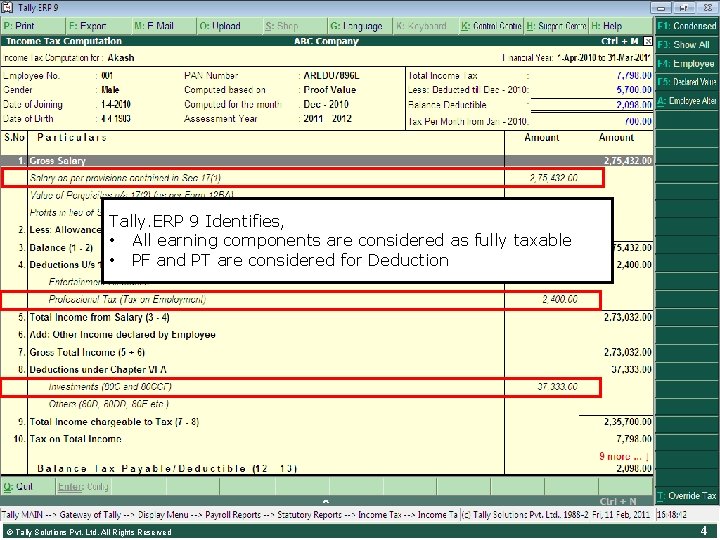720x540 pixels.
Task: Select Tax on Total Income row
Action: click(326, 439)
